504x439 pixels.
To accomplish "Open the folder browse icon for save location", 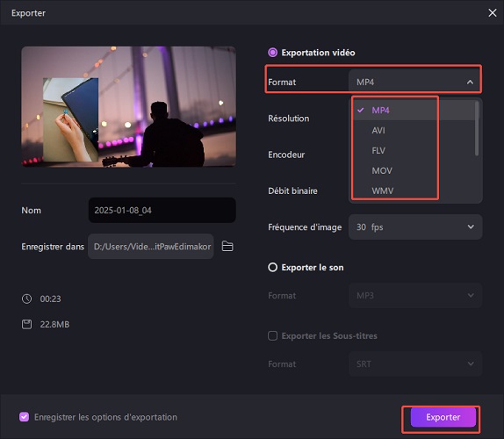I will (x=227, y=246).
